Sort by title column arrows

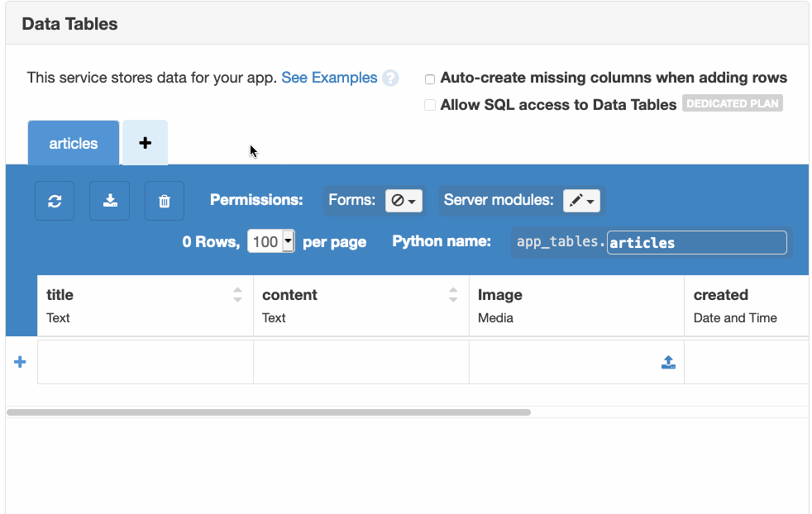coord(238,295)
